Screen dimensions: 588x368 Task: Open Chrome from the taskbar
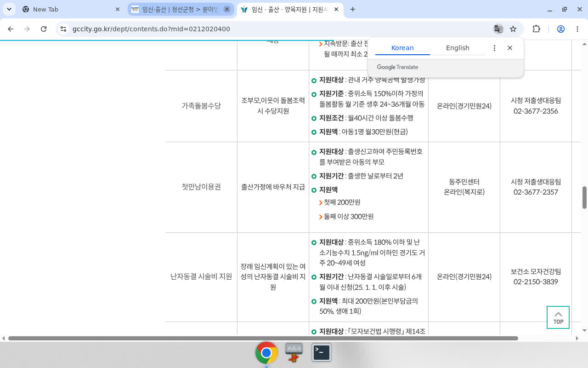click(266, 353)
